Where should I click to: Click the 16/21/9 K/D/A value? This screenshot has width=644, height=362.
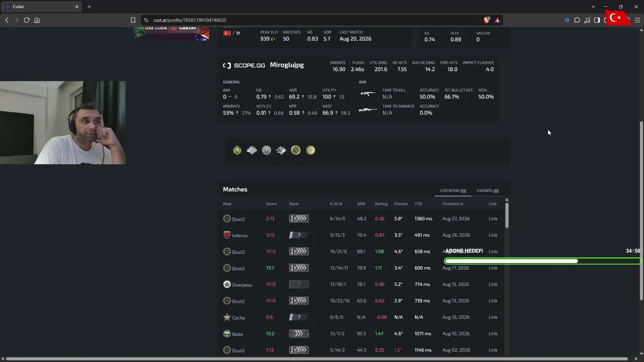pyautogui.click(x=339, y=252)
